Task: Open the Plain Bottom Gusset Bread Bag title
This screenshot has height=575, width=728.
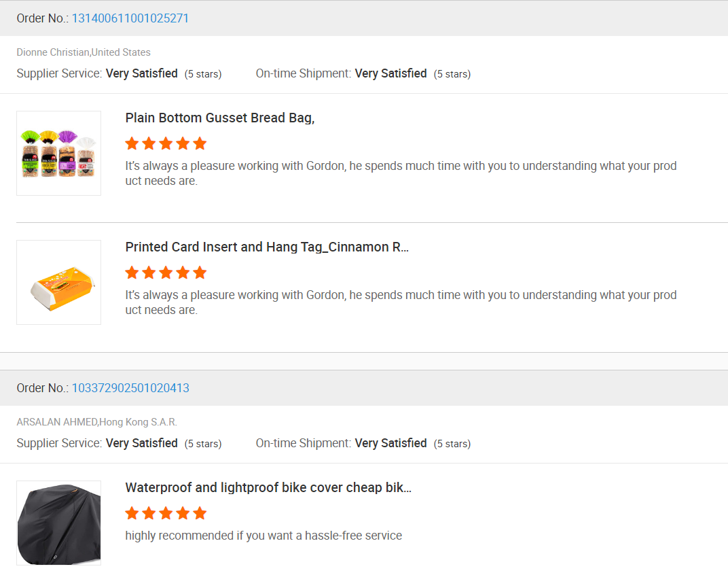Action: [x=219, y=118]
